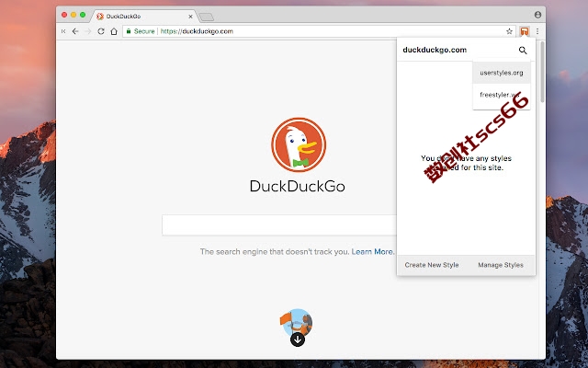The image size is (588, 368).
Task: Click the page vertical scrollbar thumb
Action: 542,72
